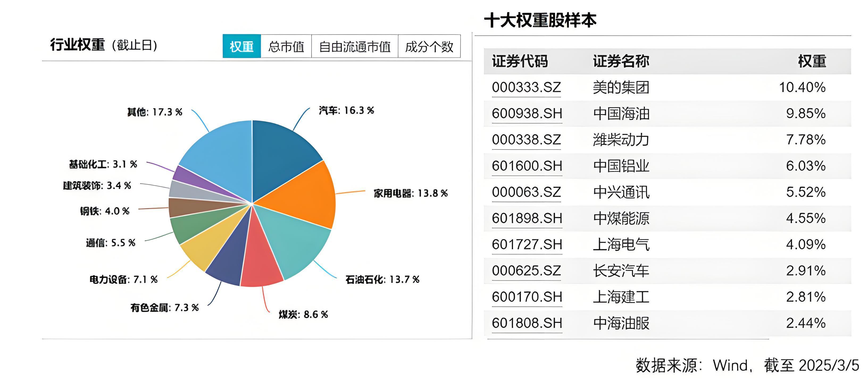The width and height of the screenshot is (868, 389).
Task: Click the 10.40% weight value
Action: click(802, 88)
